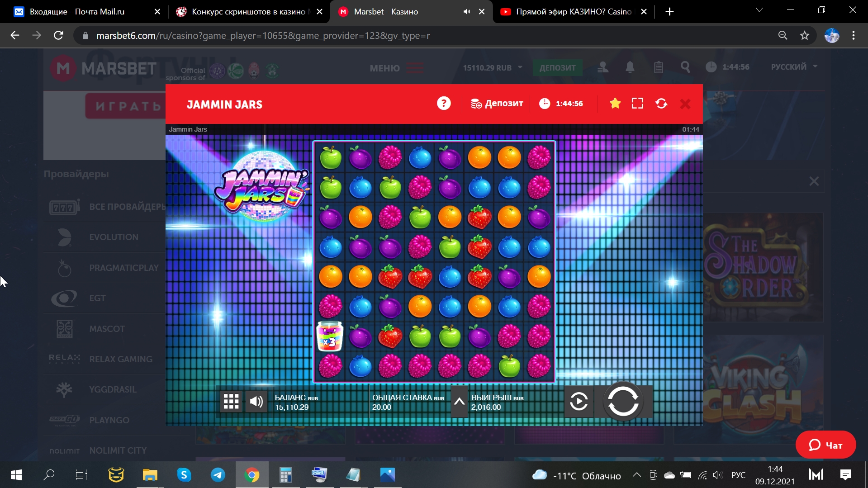Image resolution: width=868 pixels, height=488 pixels.
Task: Open site search magnifier icon
Action: [x=685, y=67]
